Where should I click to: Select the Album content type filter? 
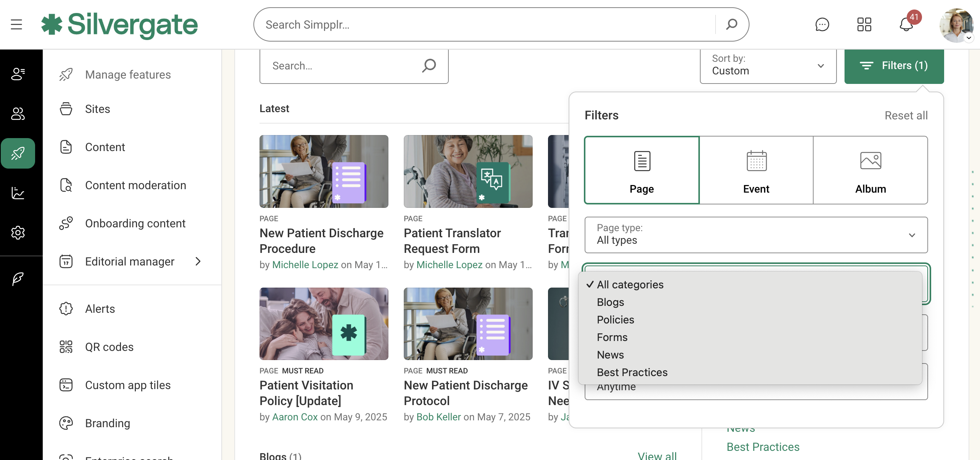pyautogui.click(x=870, y=170)
